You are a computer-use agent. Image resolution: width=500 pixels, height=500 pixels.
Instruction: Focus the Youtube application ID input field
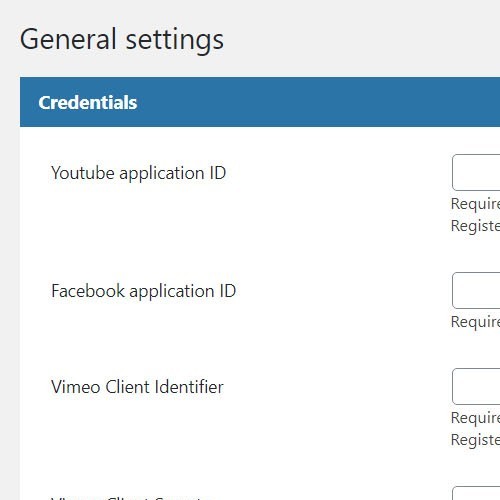476,172
